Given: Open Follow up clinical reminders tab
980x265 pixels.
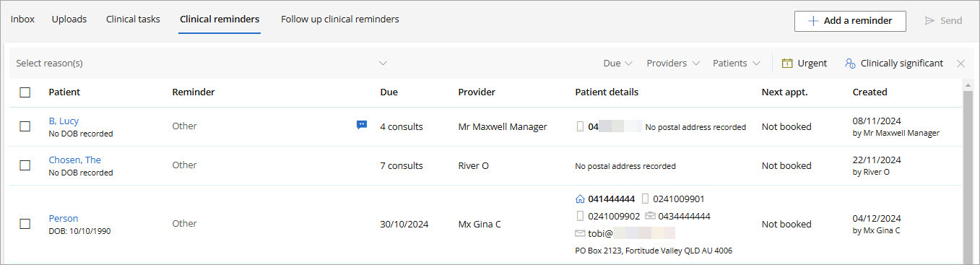Looking at the screenshot, I should point(340,19).
